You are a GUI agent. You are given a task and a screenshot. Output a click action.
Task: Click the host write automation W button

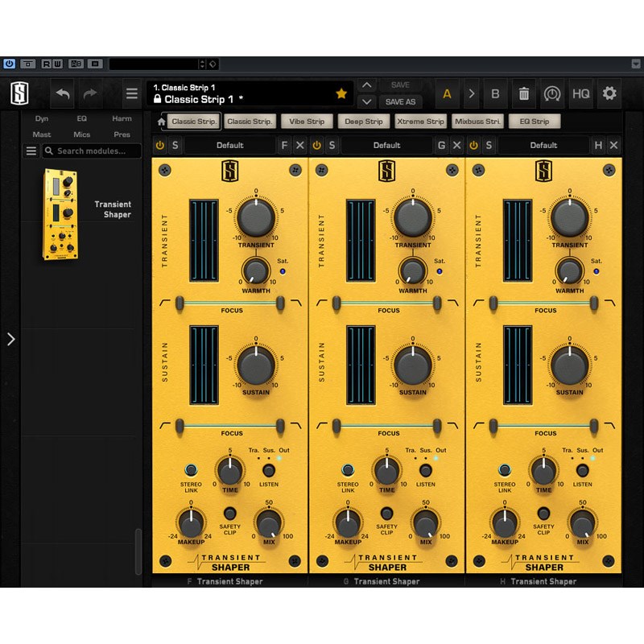point(57,64)
